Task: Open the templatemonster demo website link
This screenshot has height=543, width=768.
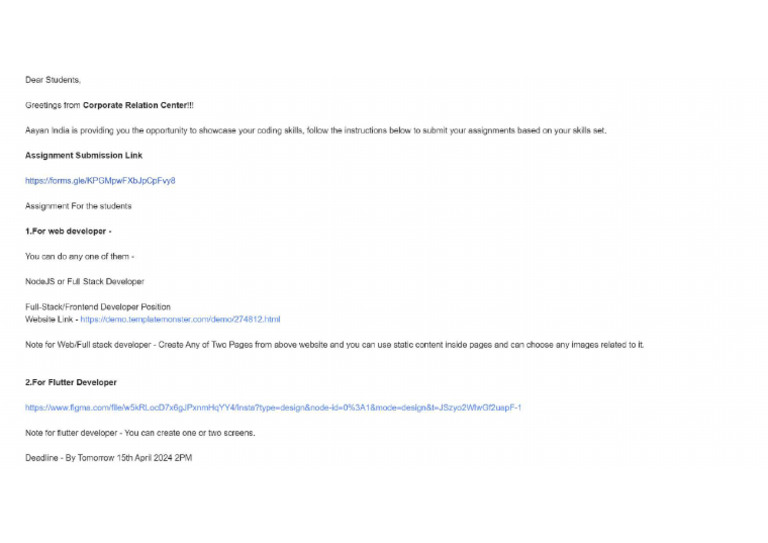Action: [180, 319]
